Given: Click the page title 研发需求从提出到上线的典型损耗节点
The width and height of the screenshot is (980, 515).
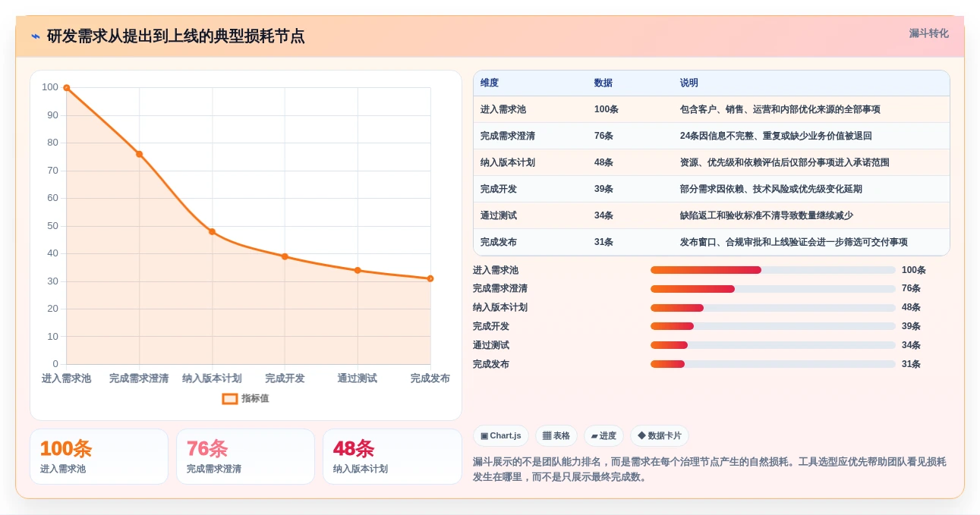Looking at the screenshot, I should 176,36.
